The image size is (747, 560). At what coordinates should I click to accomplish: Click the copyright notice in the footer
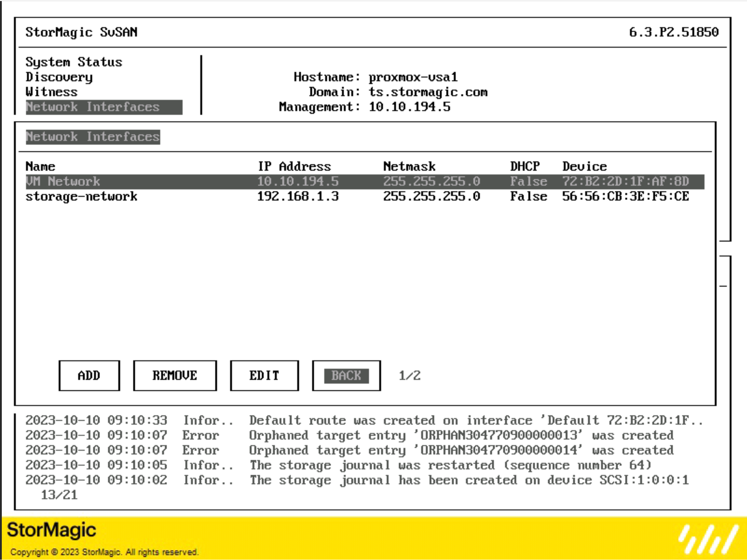click(104, 552)
